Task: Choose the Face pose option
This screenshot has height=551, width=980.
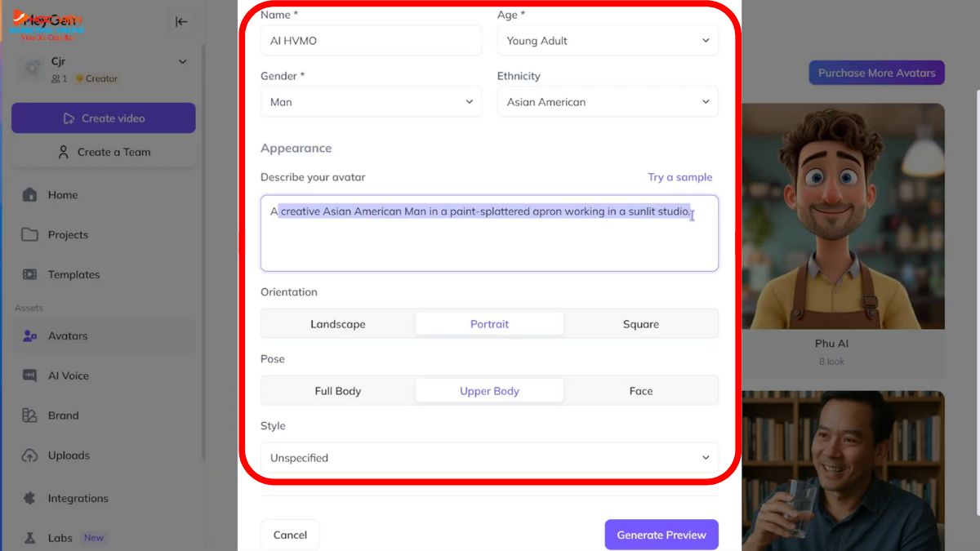Action: (640, 391)
